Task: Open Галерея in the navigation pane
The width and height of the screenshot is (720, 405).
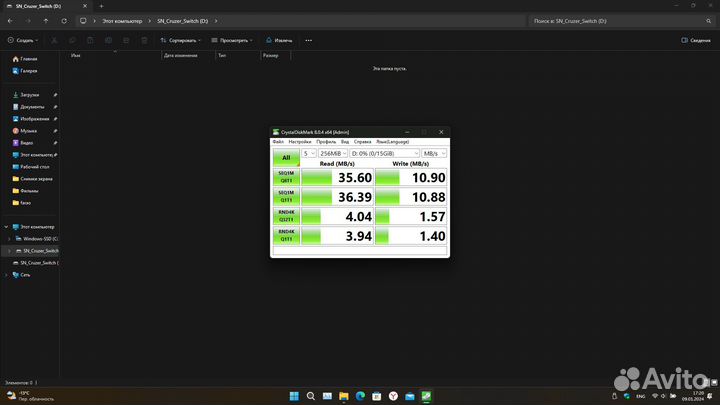Action: (28, 71)
